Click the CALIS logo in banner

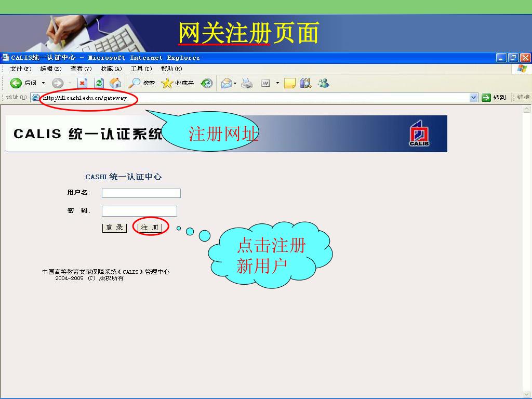point(419,134)
